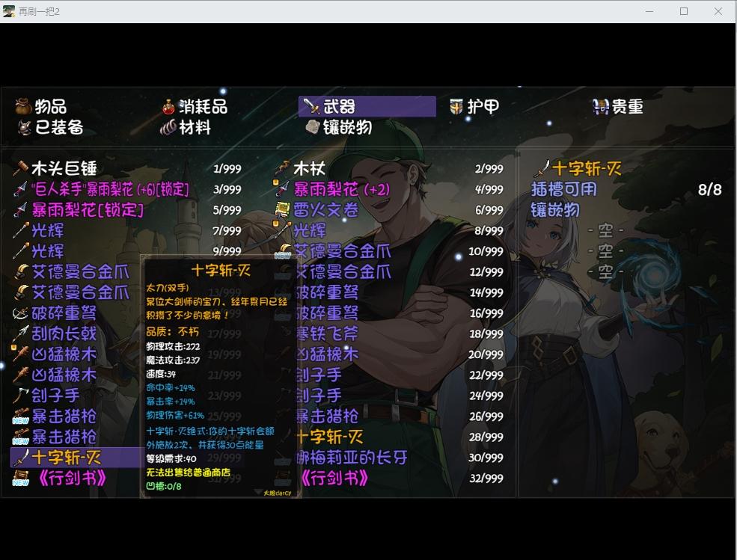The image size is (737, 560).
Task: Click the 暴击率+14% bonus line
Action: [x=170, y=401]
